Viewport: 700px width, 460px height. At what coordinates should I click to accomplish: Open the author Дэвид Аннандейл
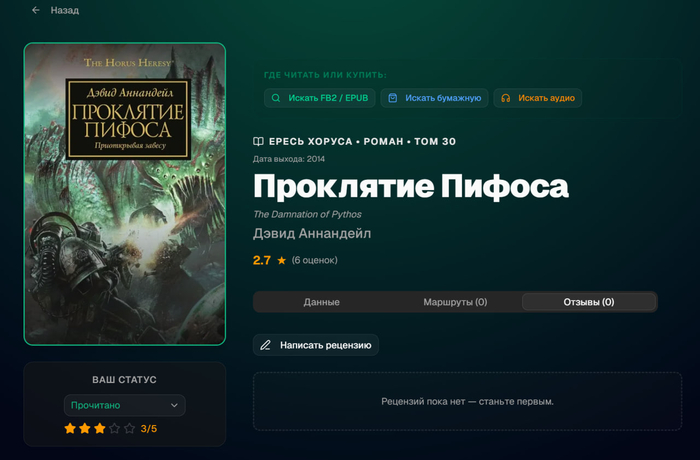pyautogui.click(x=312, y=234)
